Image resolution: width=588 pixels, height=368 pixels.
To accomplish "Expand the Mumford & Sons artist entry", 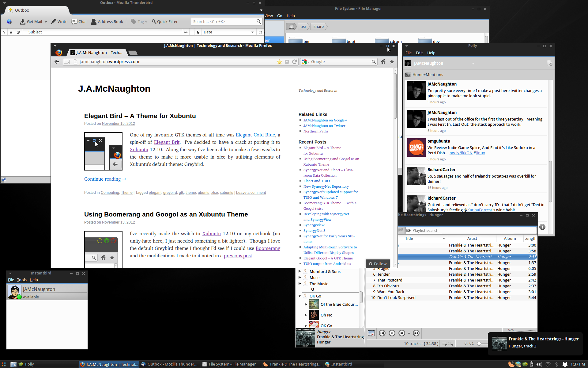I will click(x=300, y=271).
